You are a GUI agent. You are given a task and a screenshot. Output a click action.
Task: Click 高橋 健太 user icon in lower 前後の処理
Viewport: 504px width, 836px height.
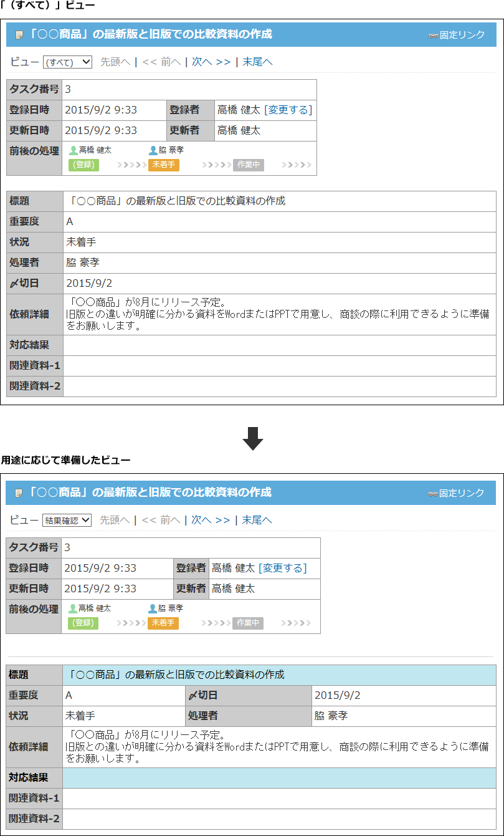click(x=73, y=608)
